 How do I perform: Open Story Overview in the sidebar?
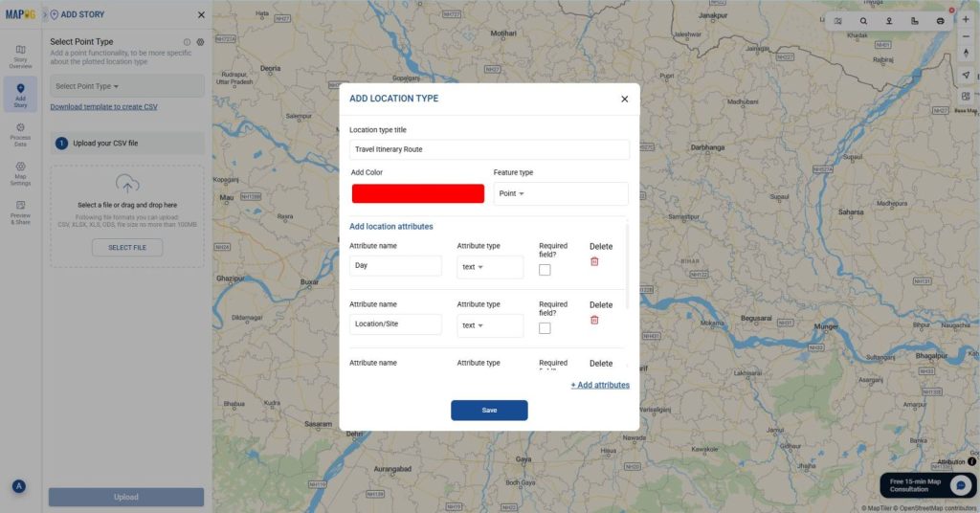pos(20,56)
